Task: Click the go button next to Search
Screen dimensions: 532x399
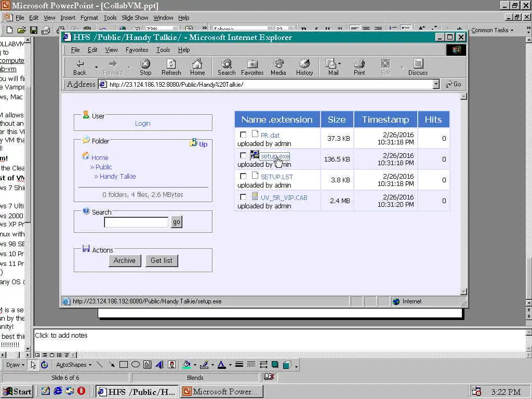Action: [x=177, y=222]
